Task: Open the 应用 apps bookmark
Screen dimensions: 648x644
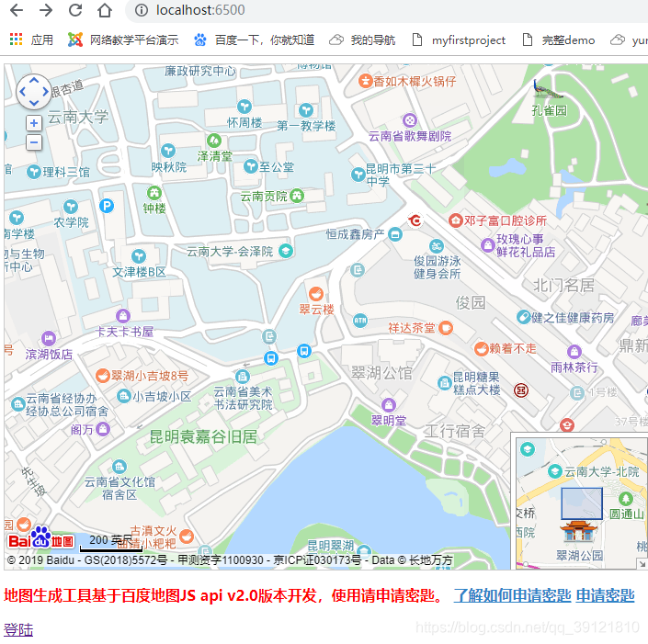Action: (x=31, y=40)
